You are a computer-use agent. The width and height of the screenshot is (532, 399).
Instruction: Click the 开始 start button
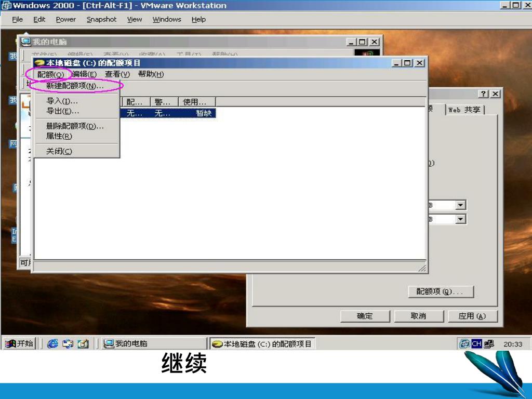coord(19,344)
